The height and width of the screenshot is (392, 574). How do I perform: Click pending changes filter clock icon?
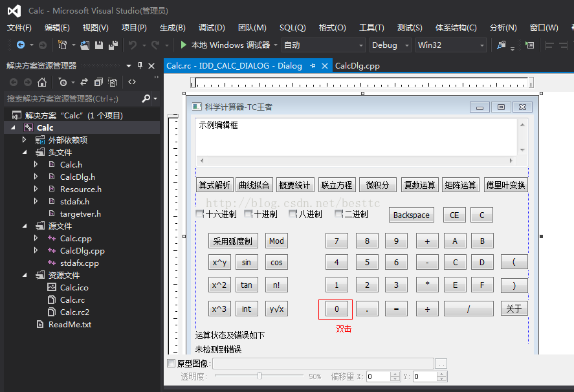click(63, 82)
